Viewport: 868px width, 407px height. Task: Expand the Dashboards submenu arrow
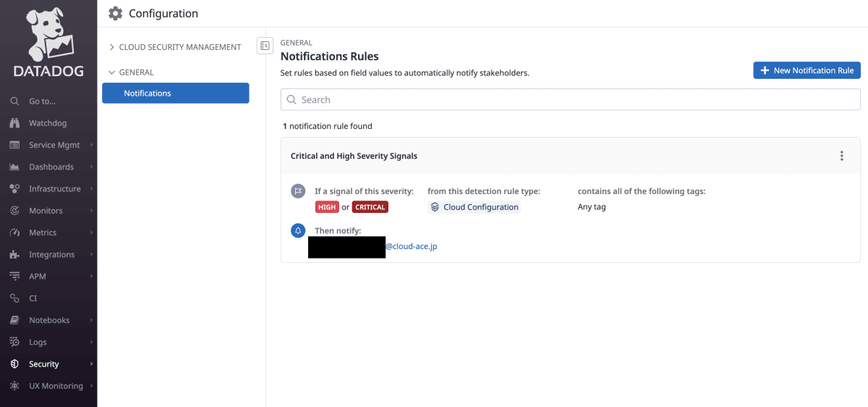(92, 167)
